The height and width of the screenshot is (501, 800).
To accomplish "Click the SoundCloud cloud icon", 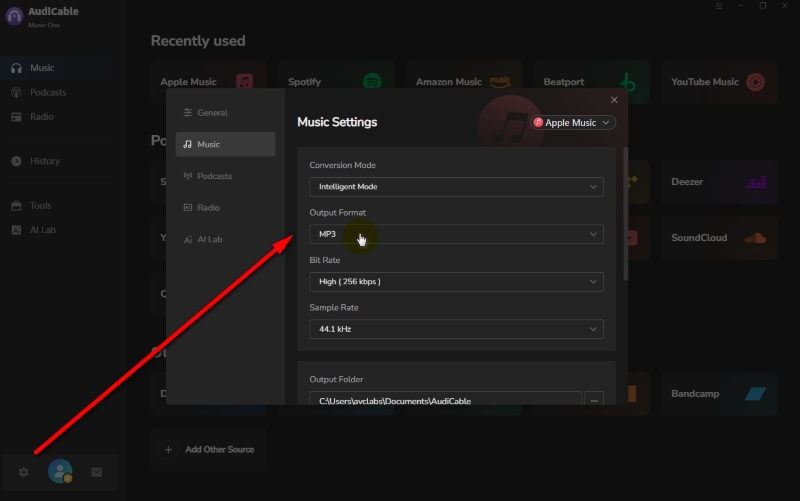I will tap(756, 238).
